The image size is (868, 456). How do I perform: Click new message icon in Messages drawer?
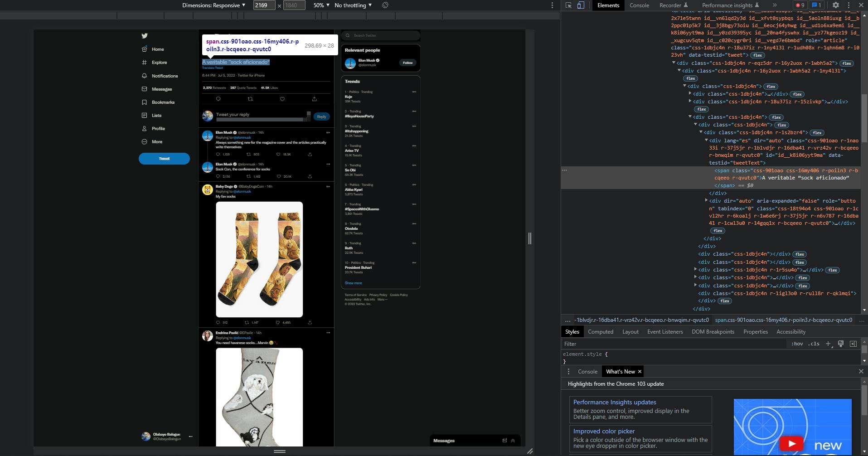(504, 441)
